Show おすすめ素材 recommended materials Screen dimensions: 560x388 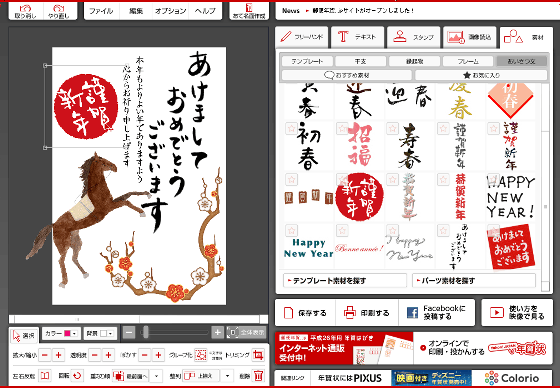click(346, 75)
